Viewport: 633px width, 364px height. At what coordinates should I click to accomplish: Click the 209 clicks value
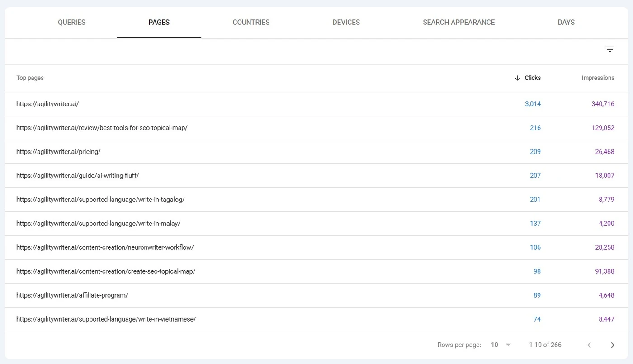point(535,152)
